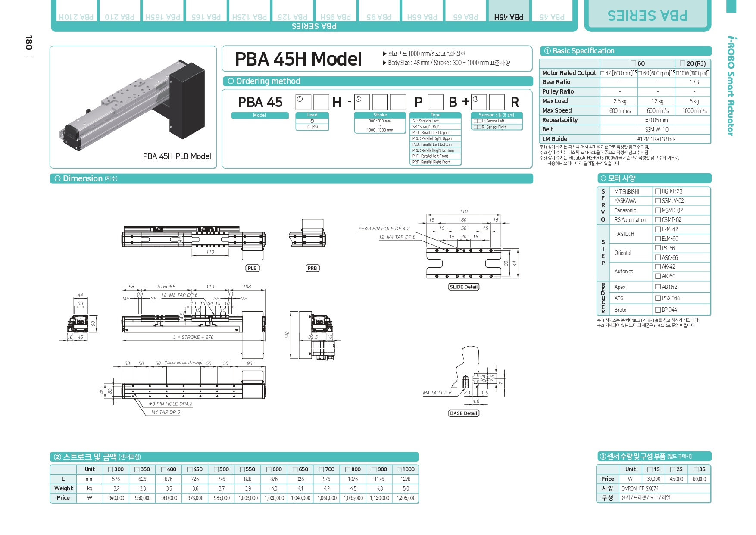756x535 pixels.
Task: Check the 60 column checkbox in Basic Specification
Action: click(634, 63)
